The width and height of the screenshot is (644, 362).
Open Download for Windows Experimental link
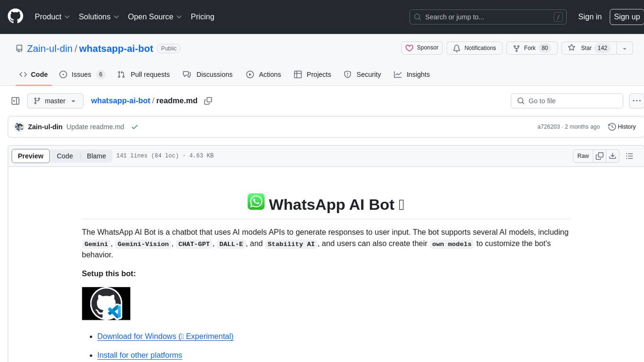[x=165, y=336]
